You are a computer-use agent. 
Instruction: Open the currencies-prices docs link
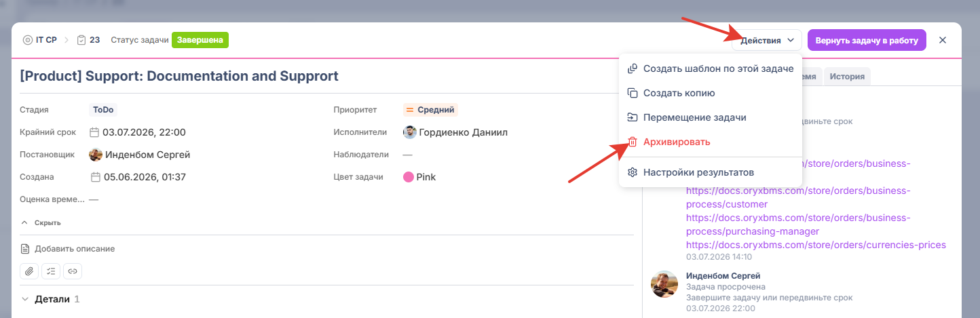point(816,245)
